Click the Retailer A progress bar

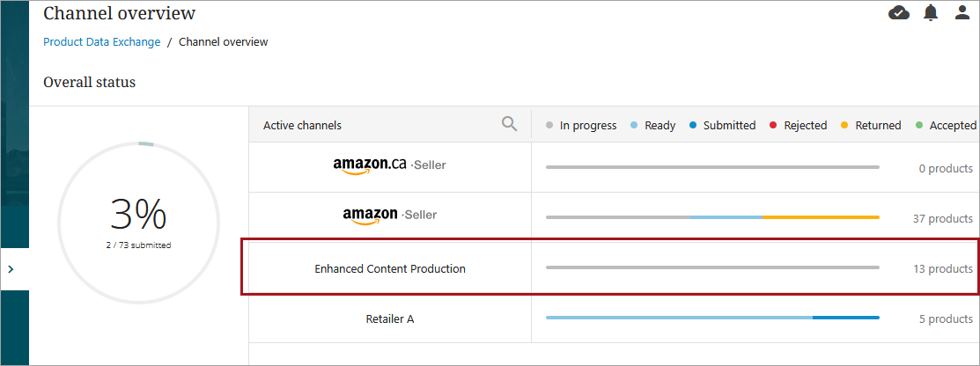(x=712, y=317)
